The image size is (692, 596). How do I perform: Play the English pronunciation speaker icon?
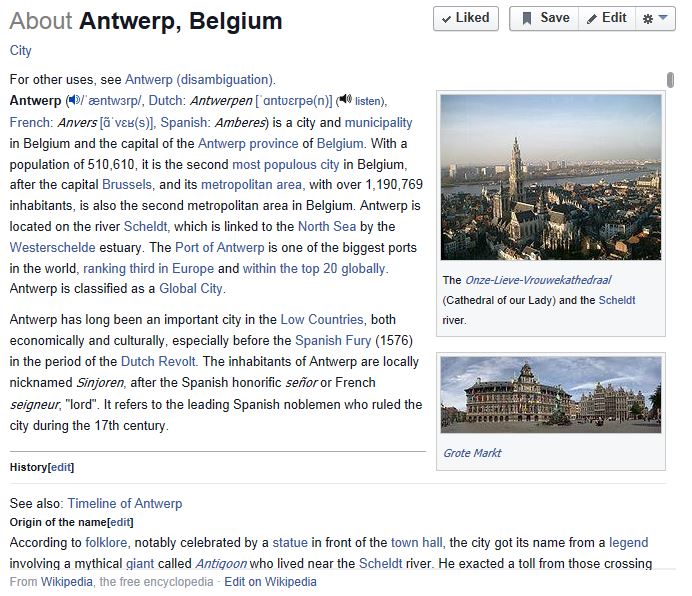tap(75, 102)
